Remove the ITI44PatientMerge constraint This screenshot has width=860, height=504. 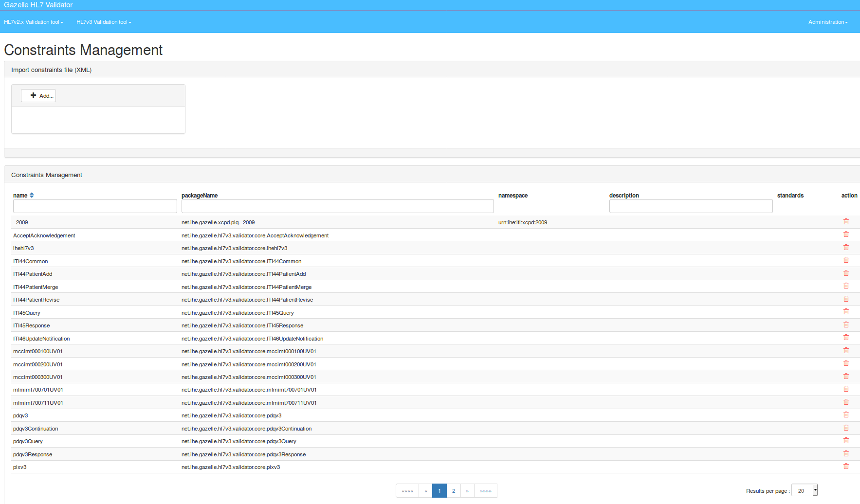tap(846, 286)
